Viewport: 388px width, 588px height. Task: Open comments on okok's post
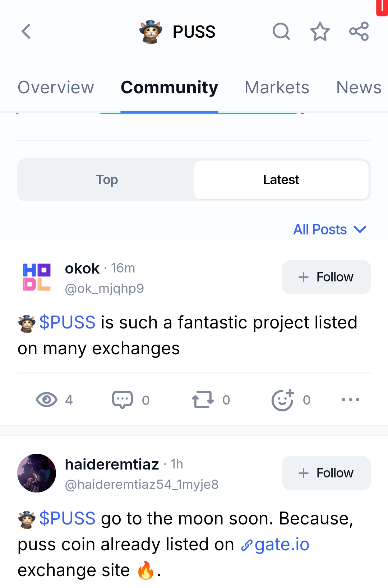123,400
